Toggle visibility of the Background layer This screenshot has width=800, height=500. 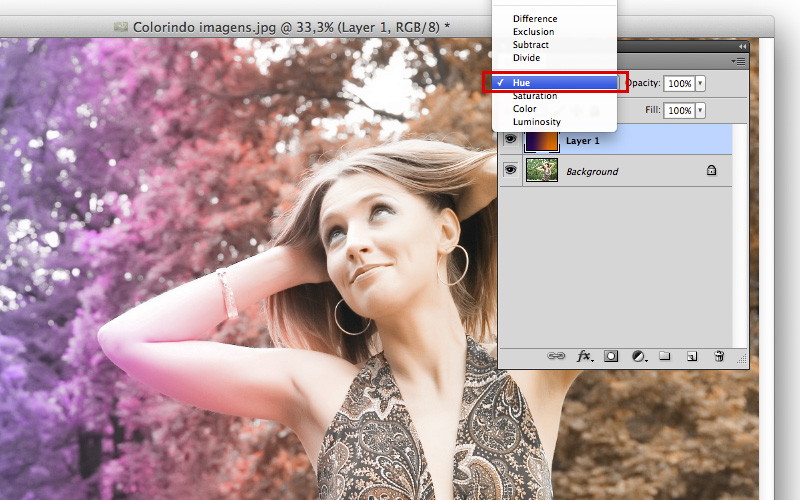(x=510, y=169)
